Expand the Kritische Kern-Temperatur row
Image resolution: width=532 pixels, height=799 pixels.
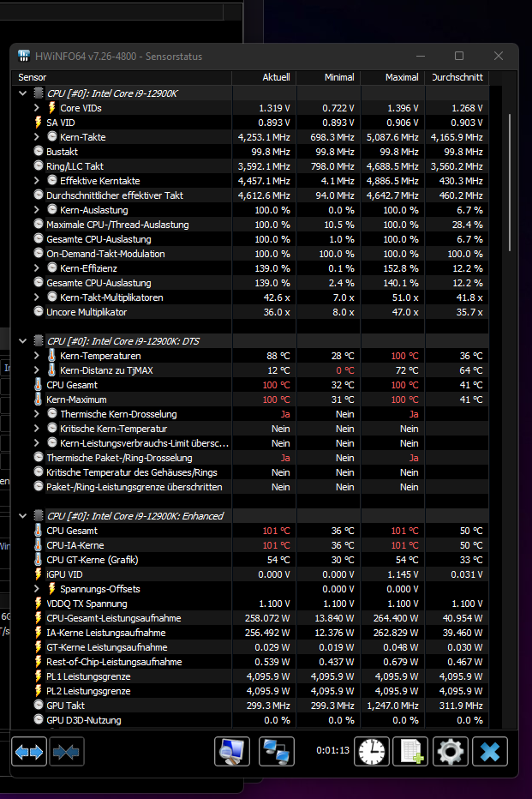pyautogui.click(x=37, y=429)
